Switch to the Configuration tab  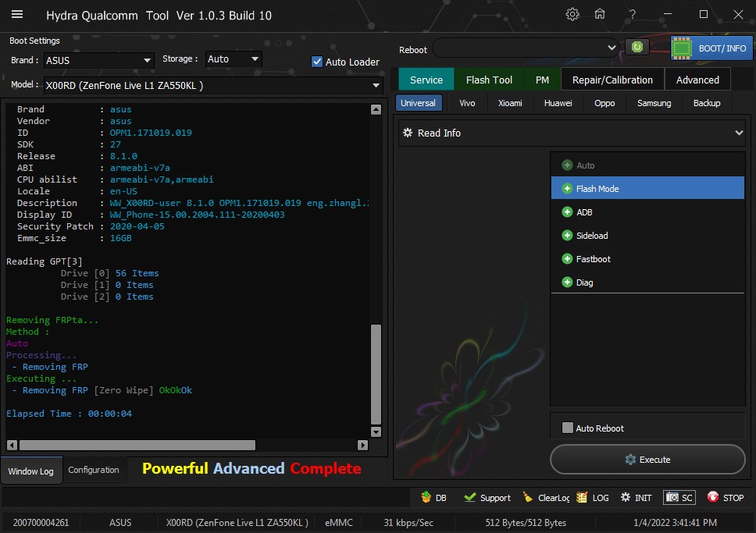(x=94, y=469)
